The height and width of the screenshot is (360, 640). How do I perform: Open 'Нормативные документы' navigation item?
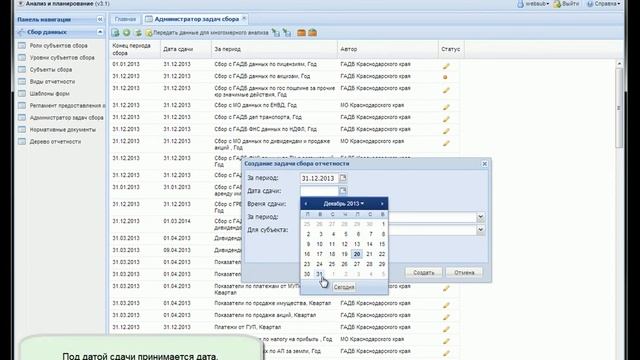[x=63, y=129]
